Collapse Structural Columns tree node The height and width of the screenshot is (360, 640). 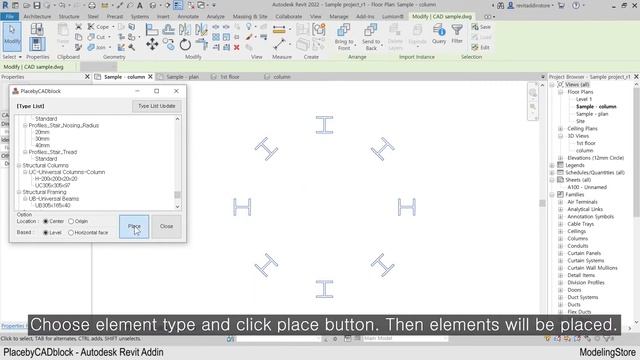click(x=19, y=165)
